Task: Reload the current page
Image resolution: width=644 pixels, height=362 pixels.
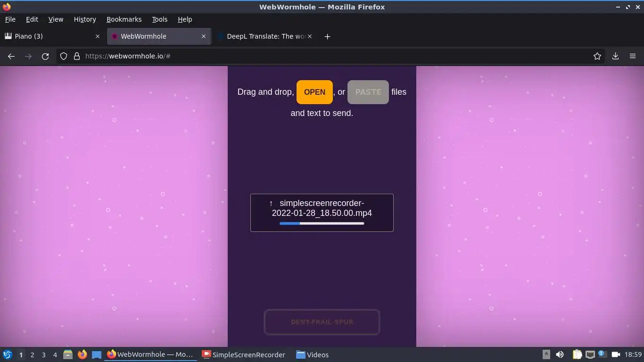Action: (45, 56)
